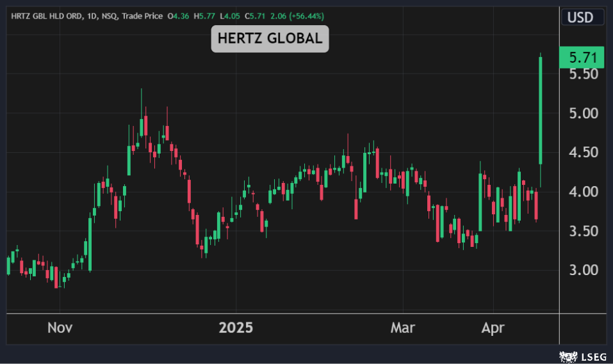Click the open value O4.36
This screenshot has height=364, width=613.
tap(178, 17)
